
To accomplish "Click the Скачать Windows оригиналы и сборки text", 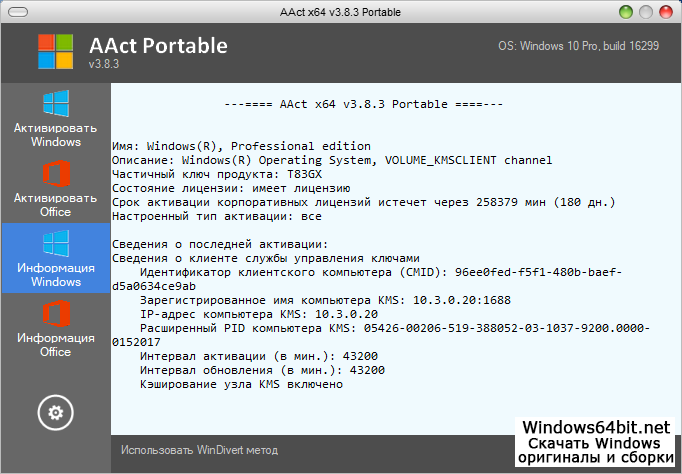I will 595,451.
